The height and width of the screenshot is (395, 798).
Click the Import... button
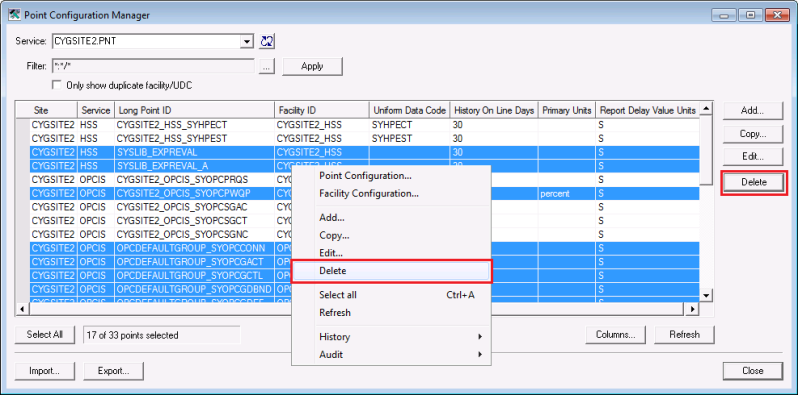pyautogui.click(x=45, y=371)
